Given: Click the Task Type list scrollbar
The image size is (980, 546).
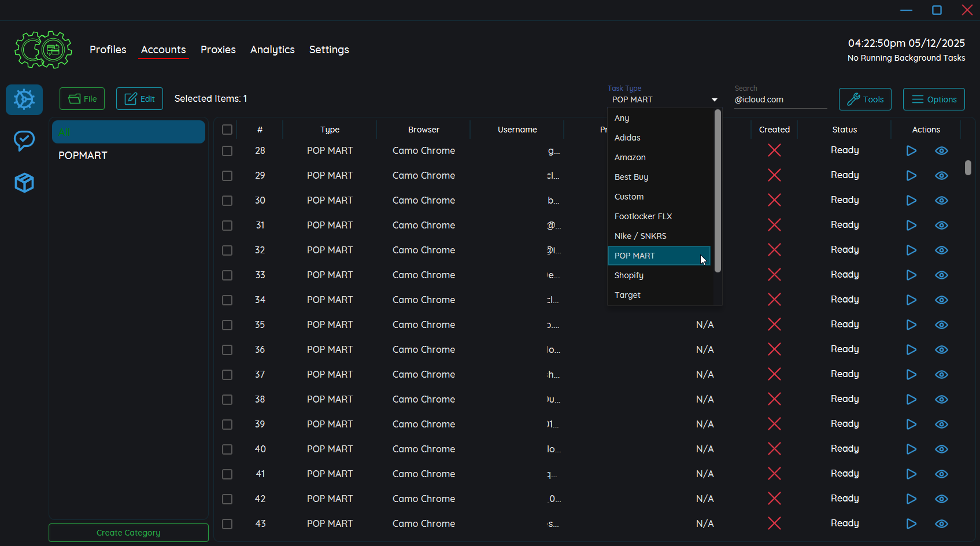Looking at the screenshot, I should coord(718,191).
